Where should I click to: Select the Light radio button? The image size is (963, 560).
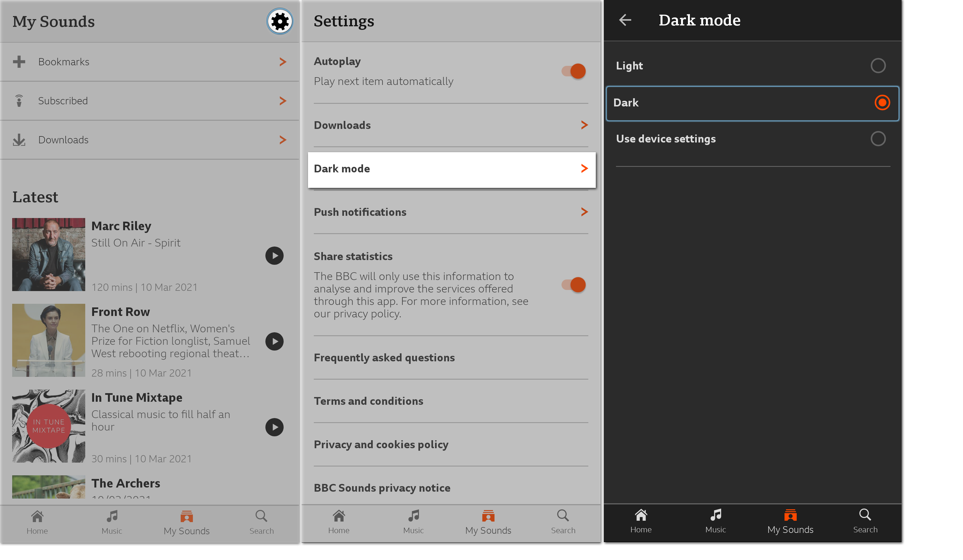pyautogui.click(x=878, y=66)
